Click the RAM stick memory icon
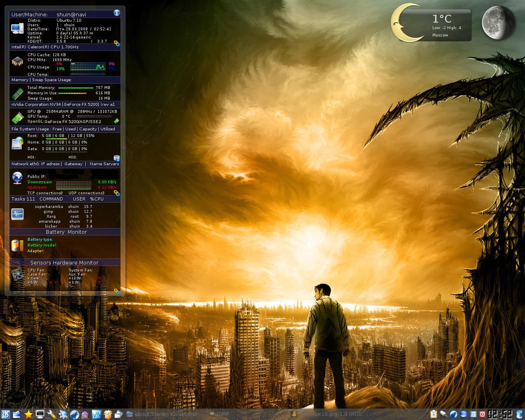This screenshot has width=525, height=420. point(17,94)
